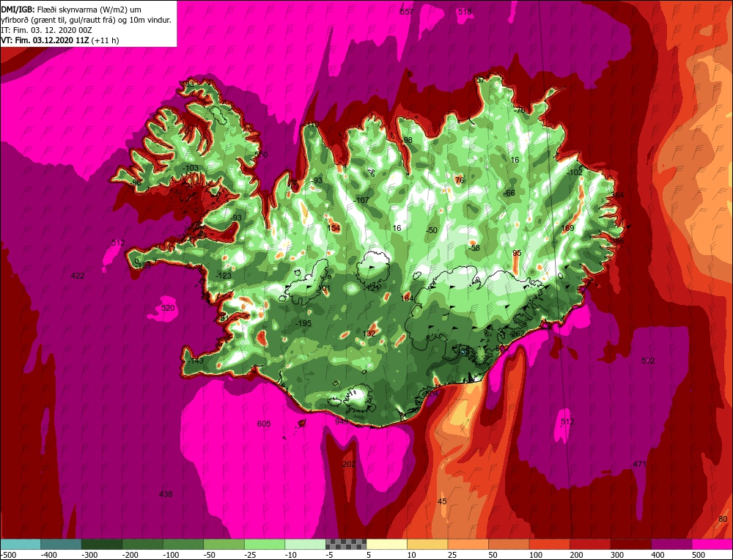The image size is (733, 560).
Task: Click the flux value 132 in south Iceland
Action: pyautogui.click(x=369, y=334)
